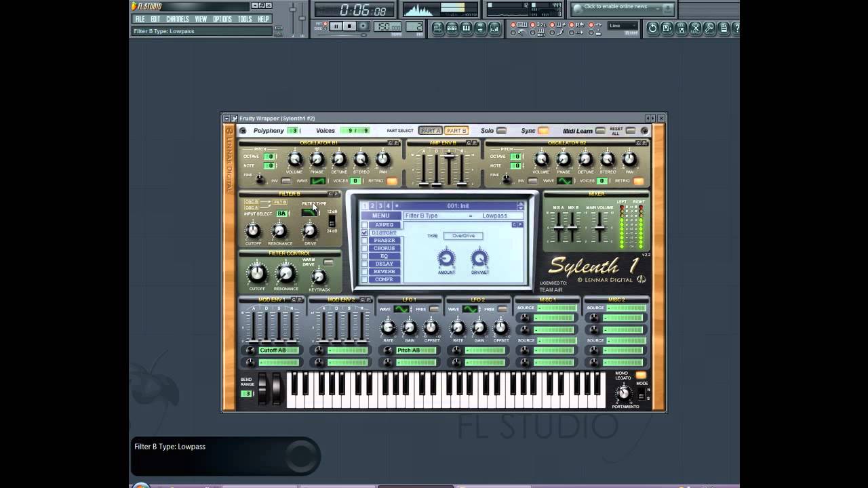This screenshot has width=868, height=488.
Task: Click the Mixer main volume slider
Action: pyautogui.click(x=599, y=227)
